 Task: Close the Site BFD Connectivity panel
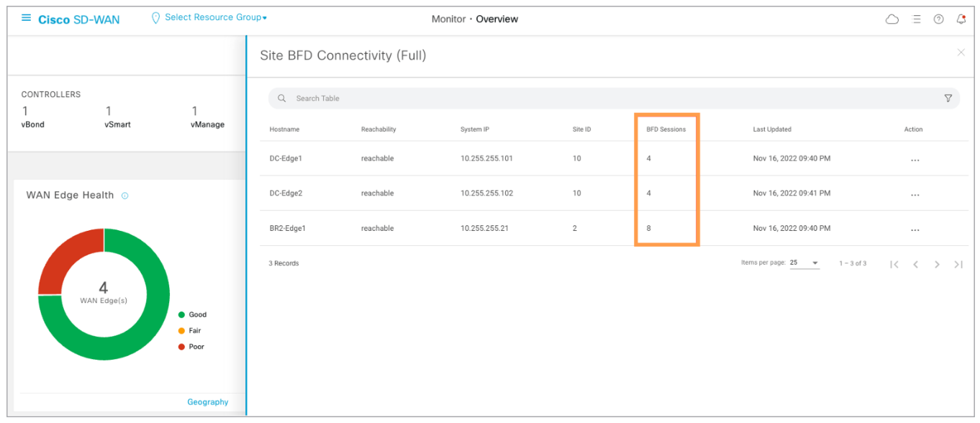pyautogui.click(x=961, y=53)
